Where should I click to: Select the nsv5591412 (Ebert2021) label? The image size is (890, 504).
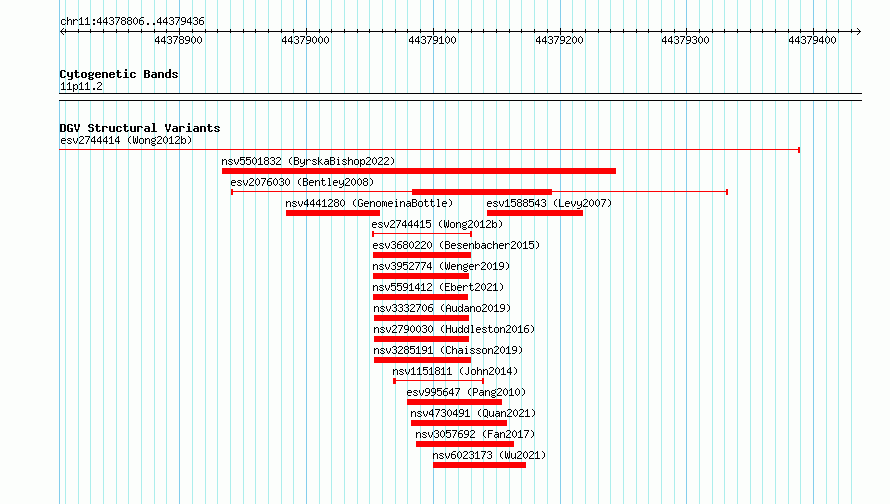(438, 287)
